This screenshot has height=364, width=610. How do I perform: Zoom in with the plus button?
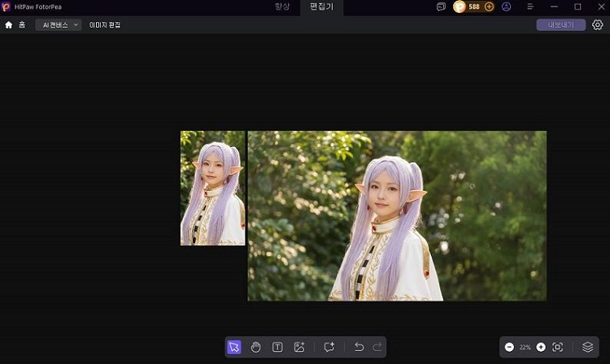pos(541,347)
